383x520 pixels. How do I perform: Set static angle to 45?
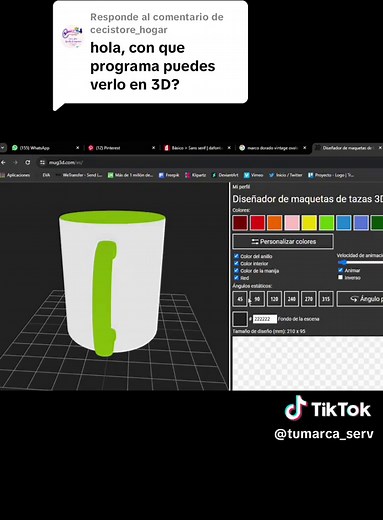(x=240, y=299)
